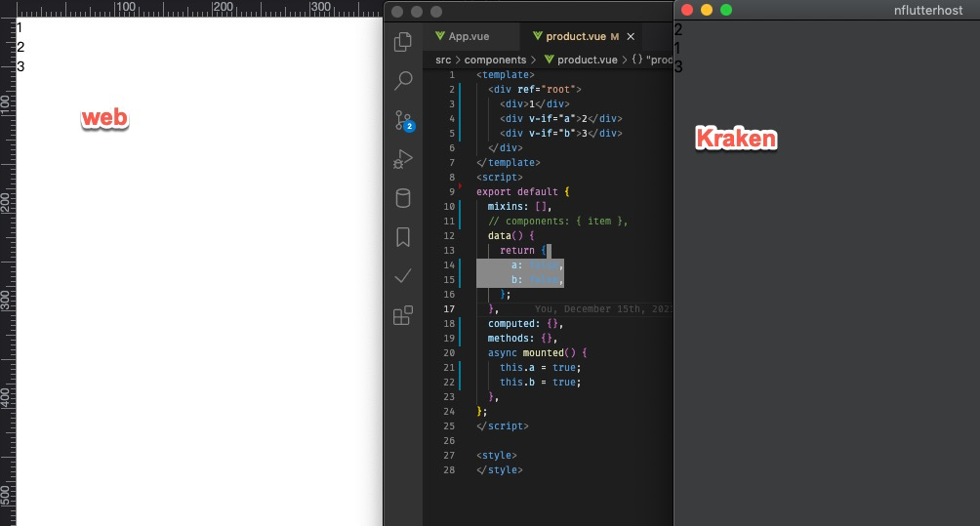Open Source Control with 2 changes badge
This screenshot has height=526, width=980.
click(404, 121)
